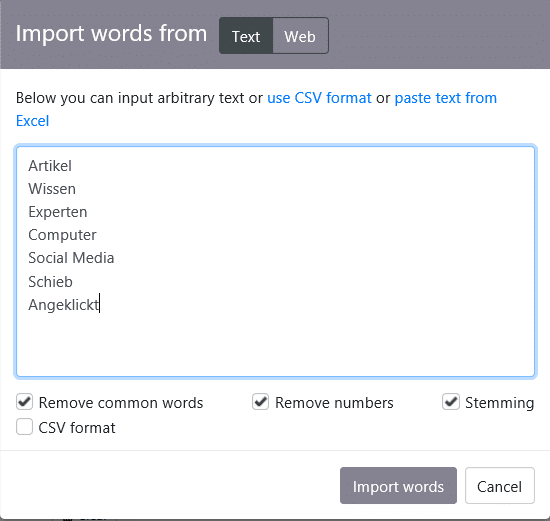The width and height of the screenshot is (550, 521).
Task: Place cursor on the word Experten
Action: tap(58, 212)
